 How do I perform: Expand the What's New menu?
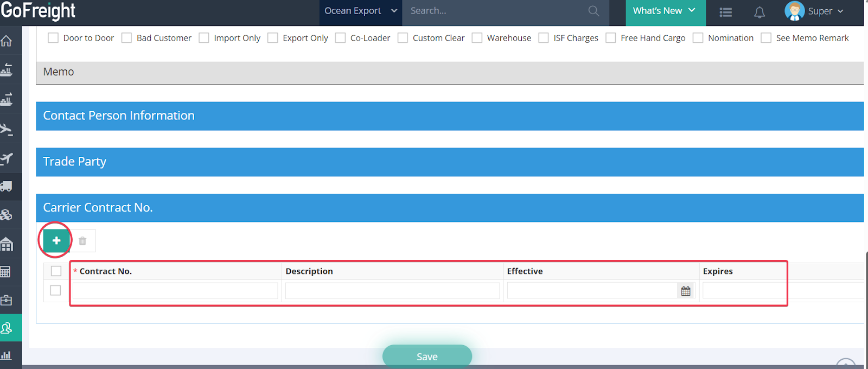coord(665,11)
